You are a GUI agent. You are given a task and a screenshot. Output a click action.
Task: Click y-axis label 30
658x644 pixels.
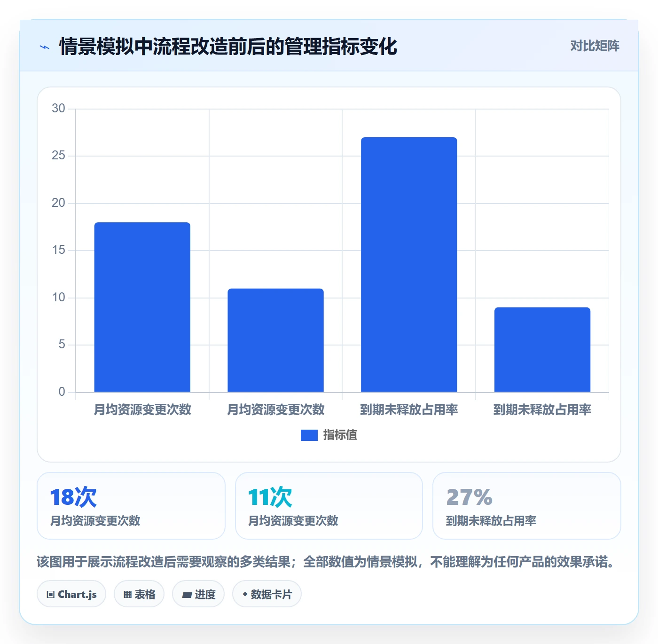coord(58,109)
